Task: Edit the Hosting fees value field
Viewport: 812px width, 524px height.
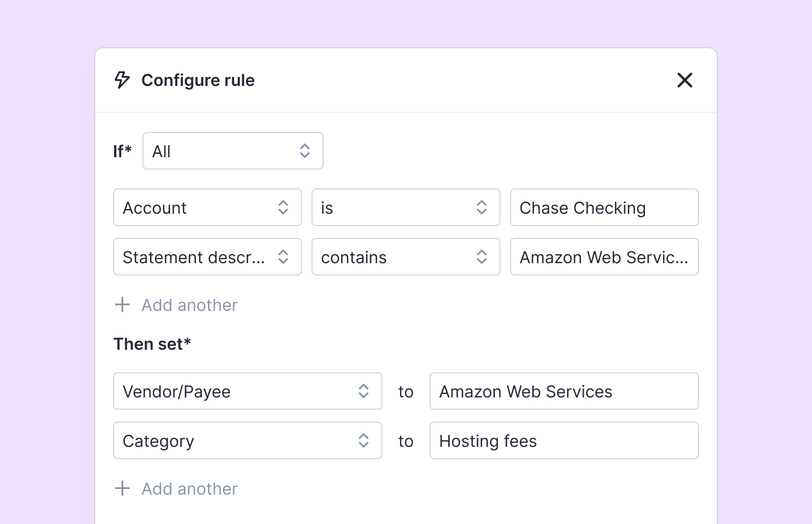Action: [x=564, y=441]
